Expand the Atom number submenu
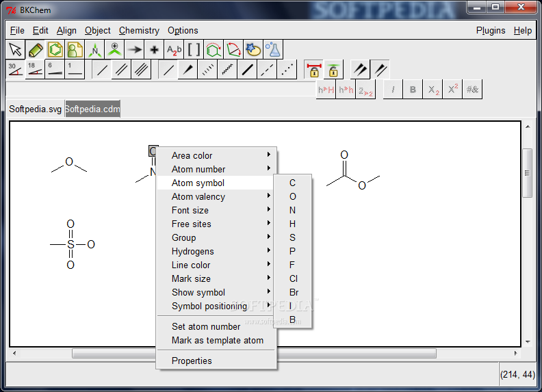 (x=216, y=169)
